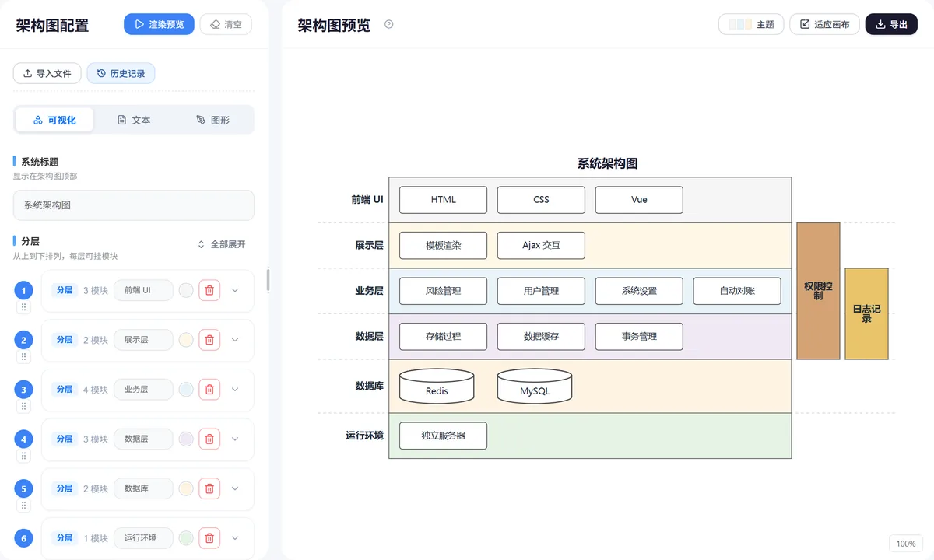
Task: Select the 风险管理 module
Action: pos(443,291)
